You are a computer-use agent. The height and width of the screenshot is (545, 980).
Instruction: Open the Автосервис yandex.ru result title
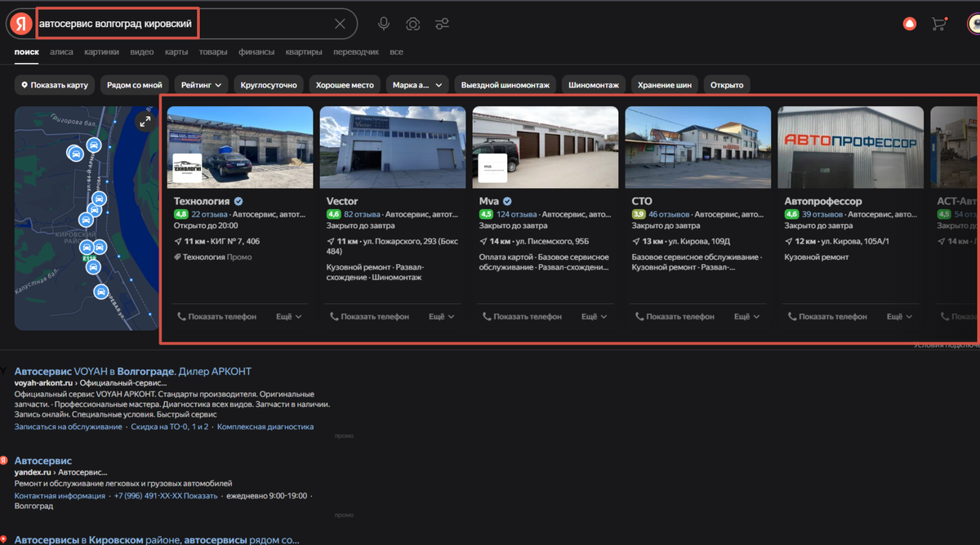click(43, 461)
